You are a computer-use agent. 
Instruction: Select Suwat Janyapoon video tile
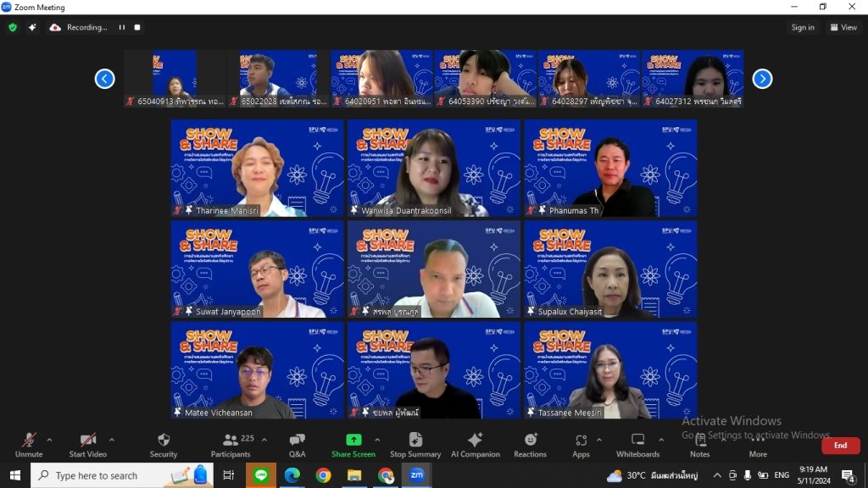[258, 269]
